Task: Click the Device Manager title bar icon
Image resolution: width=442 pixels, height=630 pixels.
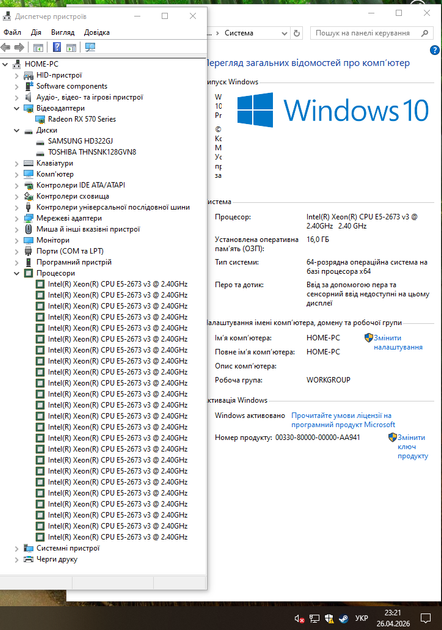Action: (6, 16)
